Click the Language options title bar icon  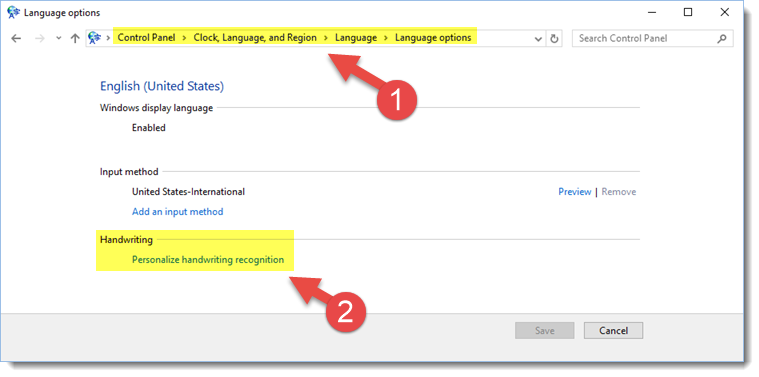point(14,12)
